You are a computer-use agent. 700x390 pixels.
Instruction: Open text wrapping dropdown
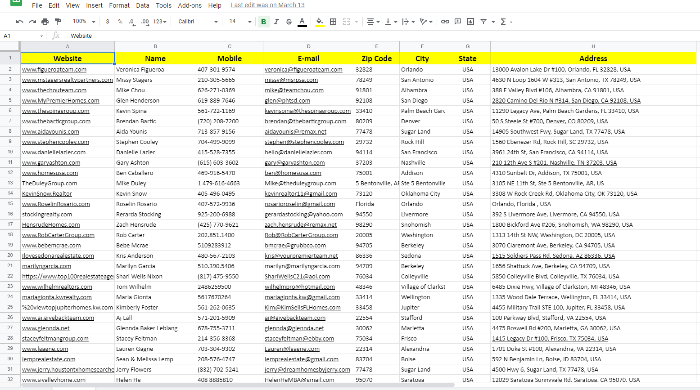click(x=408, y=21)
